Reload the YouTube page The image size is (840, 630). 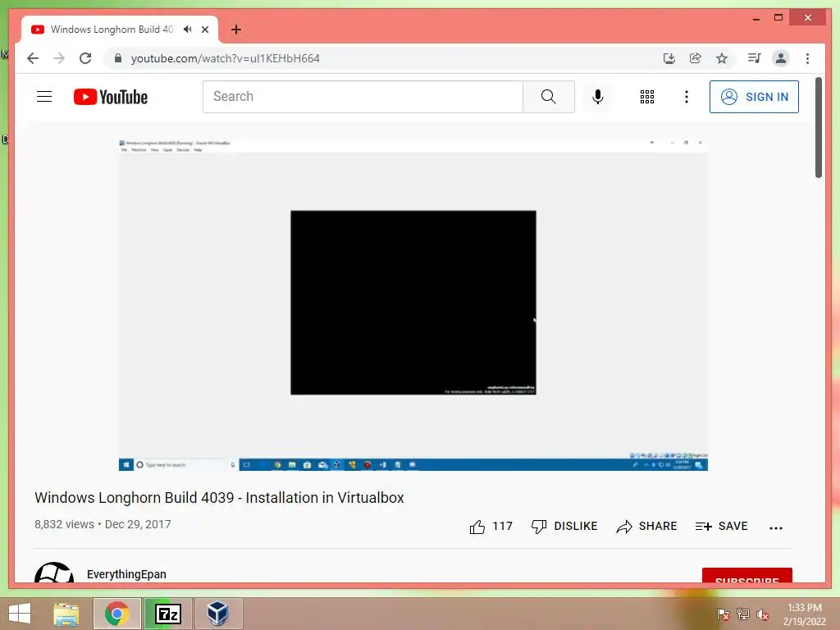(85, 58)
